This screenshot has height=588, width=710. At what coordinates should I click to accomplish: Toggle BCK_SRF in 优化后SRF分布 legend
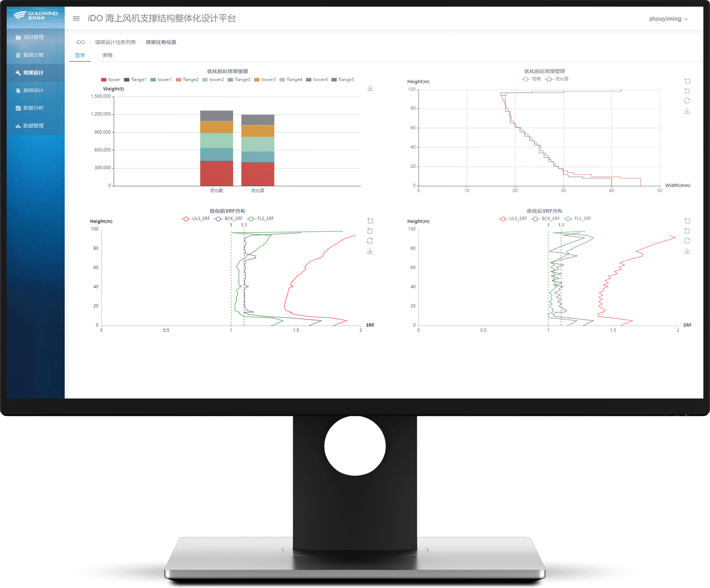(545, 219)
